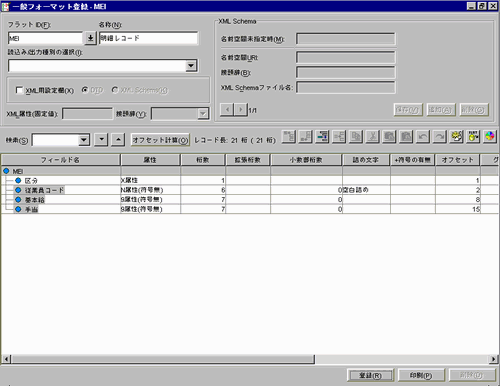Click the teal insert-field toolbar icon
Image resolution: width=500 pixels, height=386 pixels.
(x=322, y=137)
